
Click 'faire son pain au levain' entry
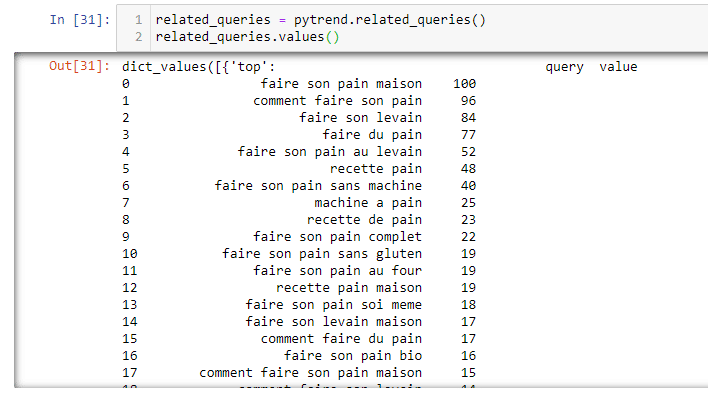pyautogui.click(x=330, y=152)
